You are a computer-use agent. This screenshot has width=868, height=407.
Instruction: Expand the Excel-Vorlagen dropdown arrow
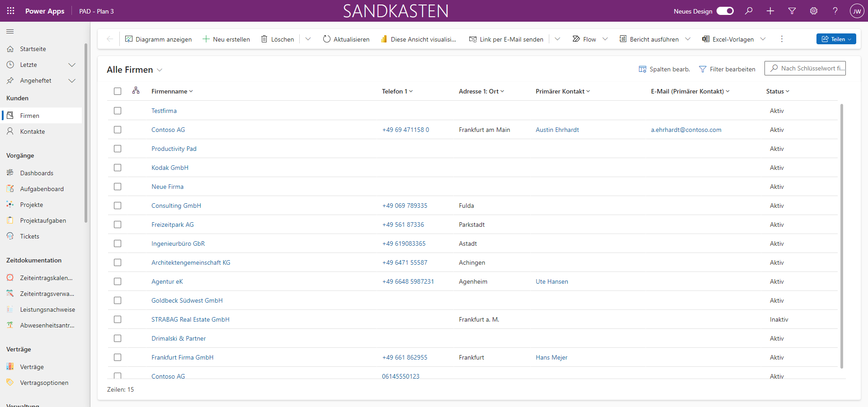(x=763, y=39)
